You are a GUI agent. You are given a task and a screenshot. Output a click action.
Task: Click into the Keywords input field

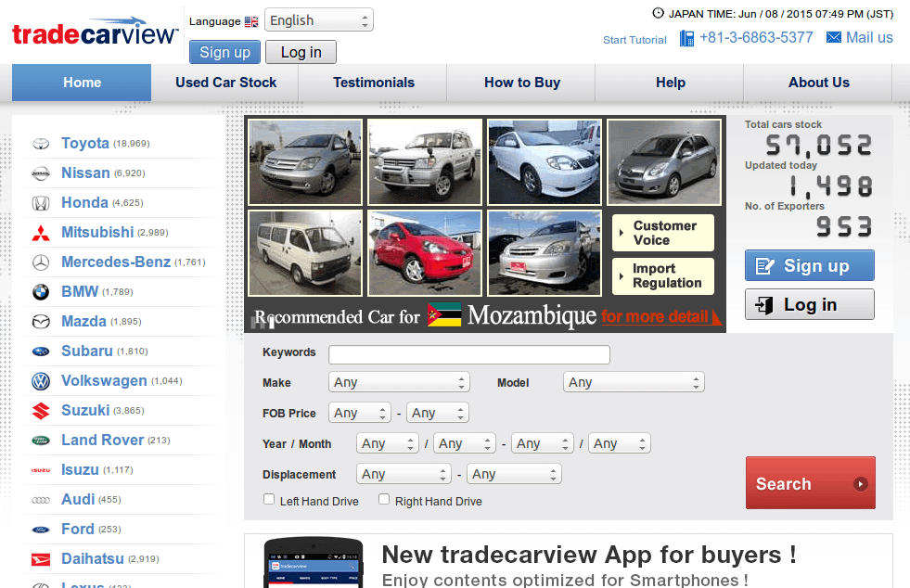[x=469, y=354]
